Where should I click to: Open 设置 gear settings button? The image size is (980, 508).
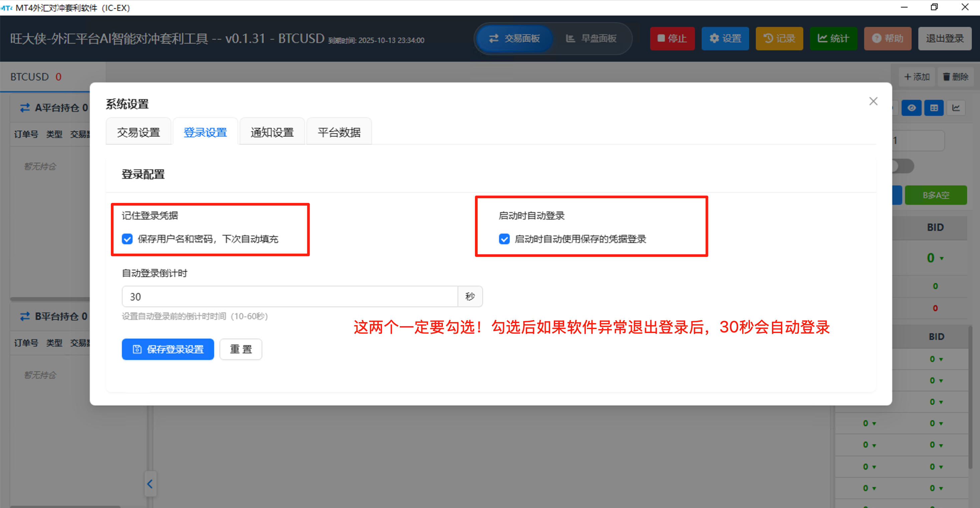click(x=725, y=38)
